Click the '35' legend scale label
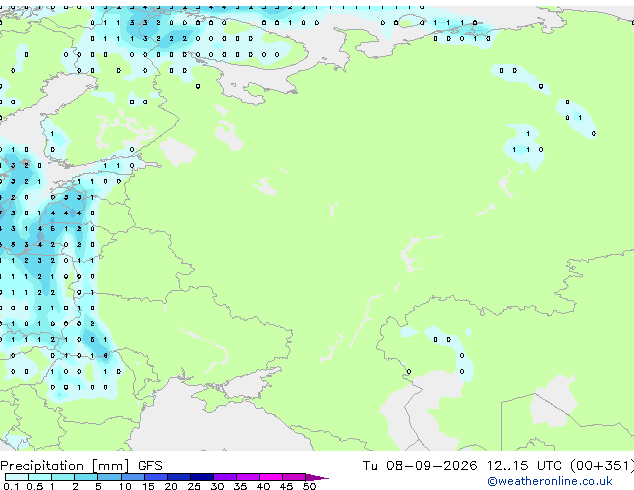 (x=240, y=486)
